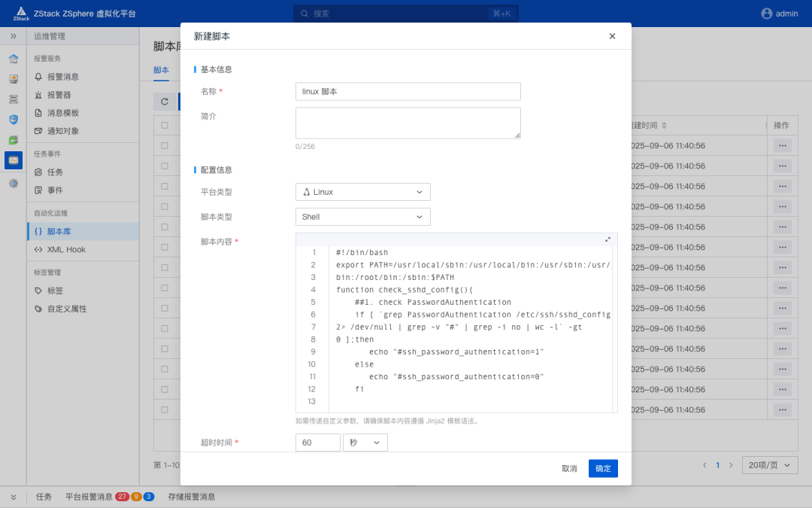This screenshot has height=508, width=812.
Task: Go to 任务 in sidebar
Action: 55,172
